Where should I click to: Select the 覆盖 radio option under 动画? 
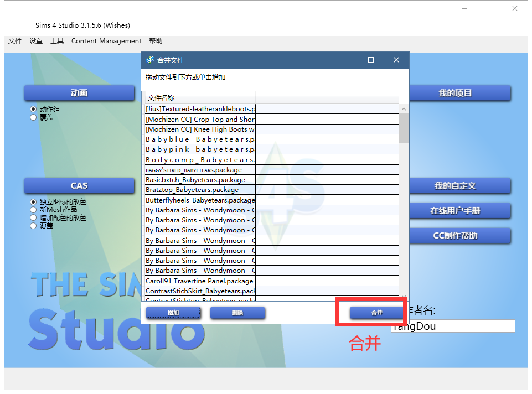coord(33,117)
